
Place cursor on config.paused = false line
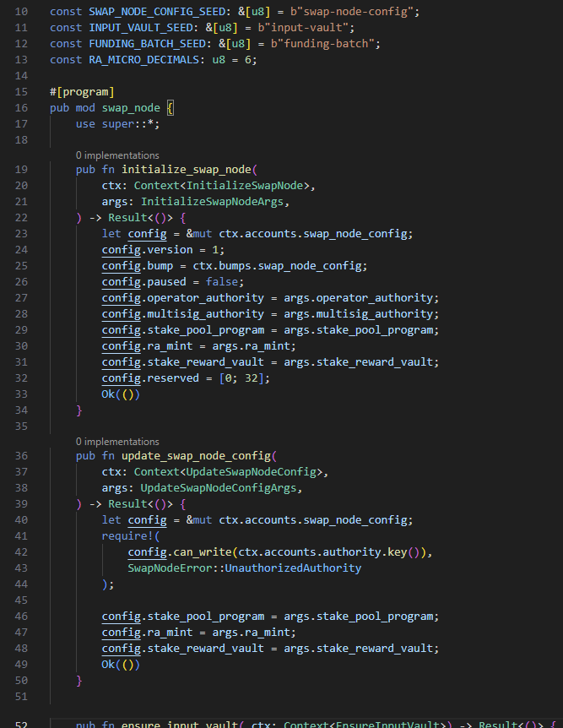tap(173, 282)
